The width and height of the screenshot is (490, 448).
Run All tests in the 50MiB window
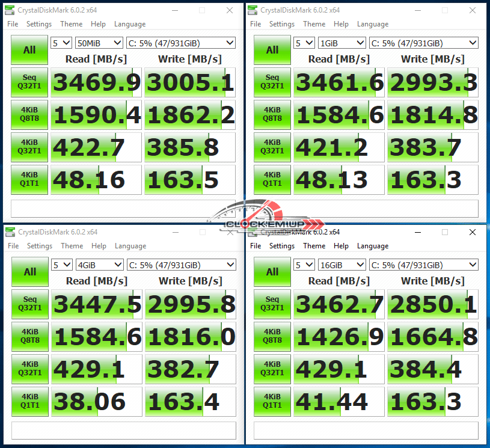pos(29,50)
